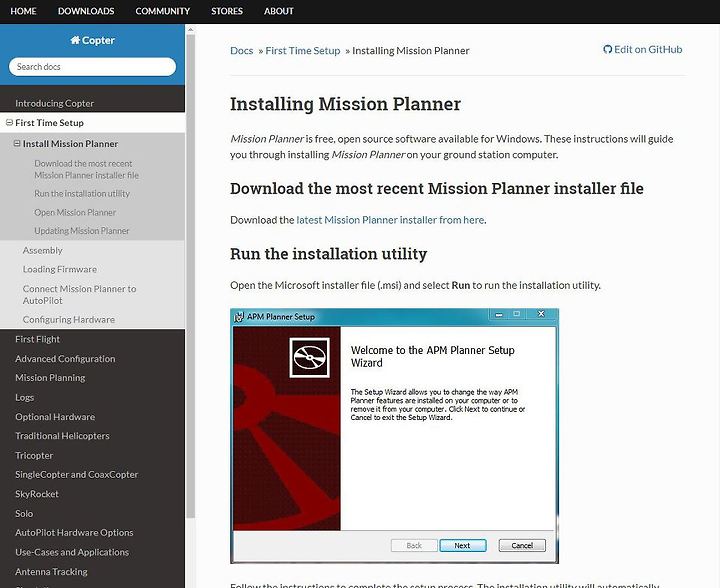The width and height of the screenshot is (720, 588).
Task: Click the Run the installation utility heading
Action: point(328,254)
